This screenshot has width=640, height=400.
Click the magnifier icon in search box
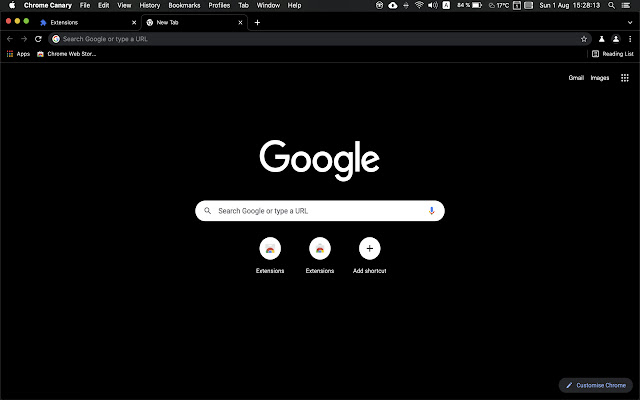point(207,211)
